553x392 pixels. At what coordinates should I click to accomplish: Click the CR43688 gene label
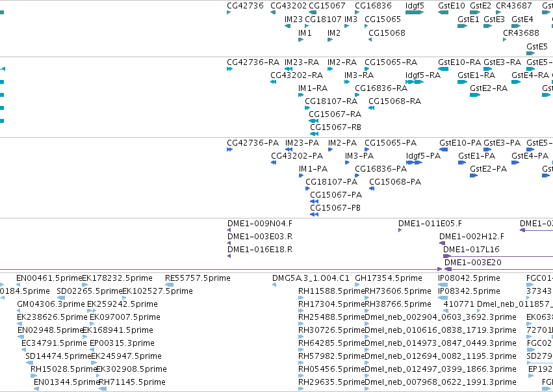tap(521, 33)
